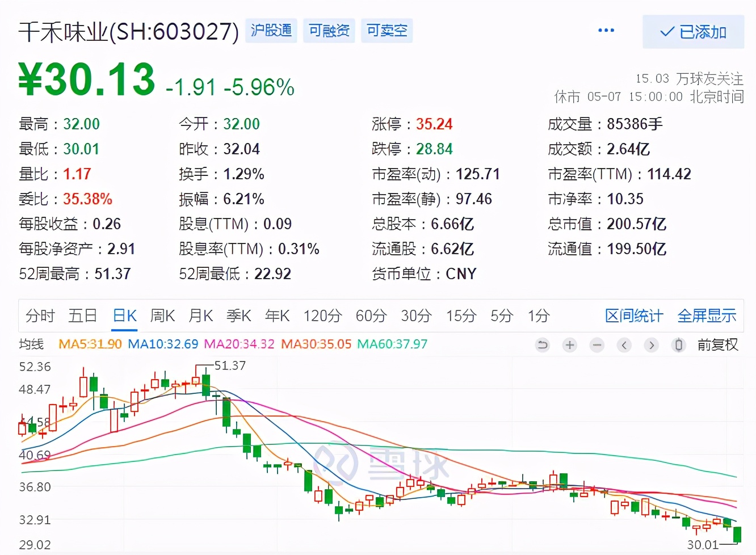Zoom out of the K-line chart

click(x=597, y=344)
